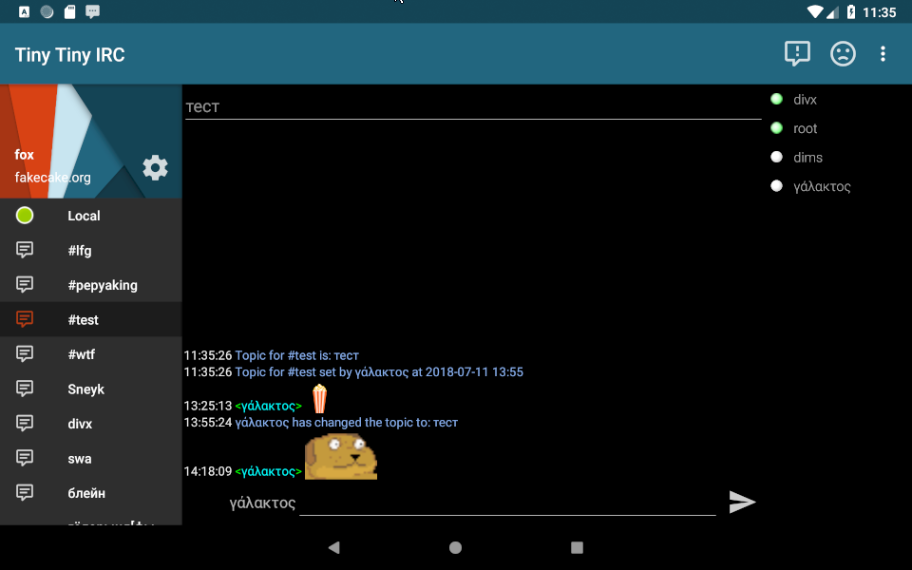This screenshot has width=912, height=570.
Task: Tap the 11:35 clock in status bar
Action: click(x=879, y=12)
